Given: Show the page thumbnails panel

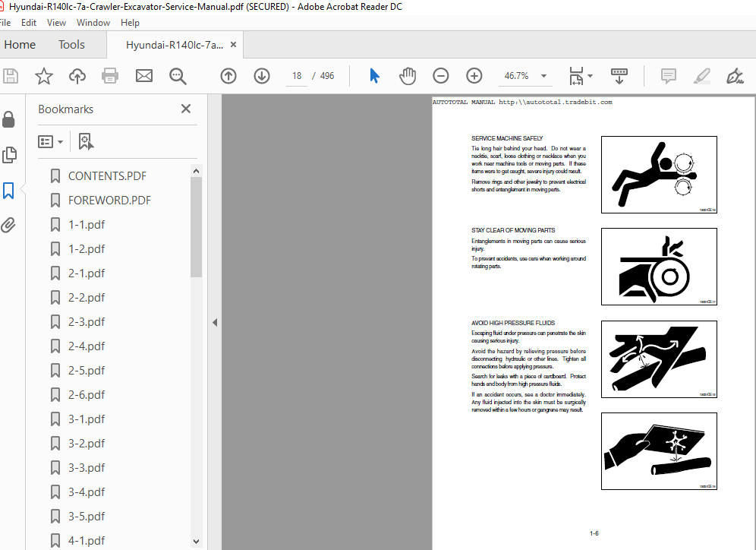Looking at the screenshot, I should click(x=9, y=155).
